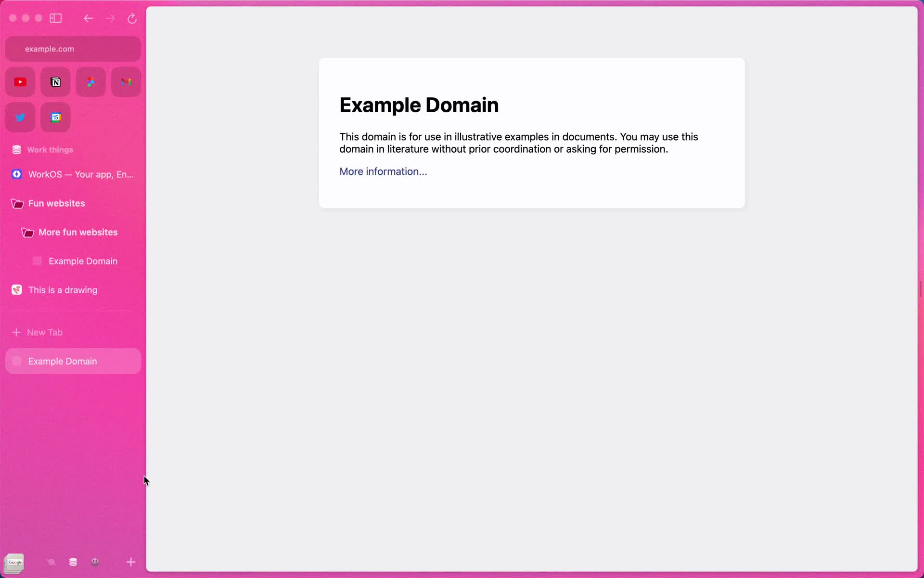The image size is (924, 578).
Task: Toggle the sidebar panel view
Action: [56, 18]
